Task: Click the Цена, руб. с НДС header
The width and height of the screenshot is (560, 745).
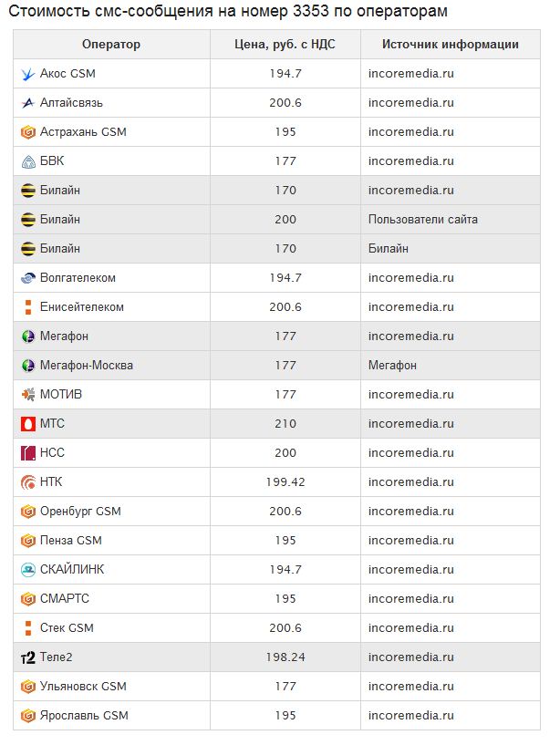Action: click(285, 45)
